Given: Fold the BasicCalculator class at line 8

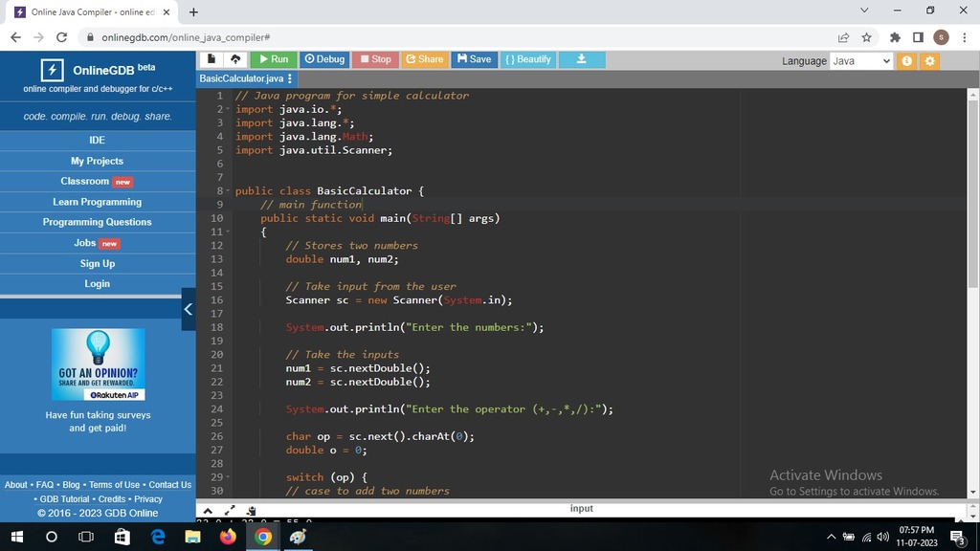Looking at the screenshot, I should pos(228,190).
